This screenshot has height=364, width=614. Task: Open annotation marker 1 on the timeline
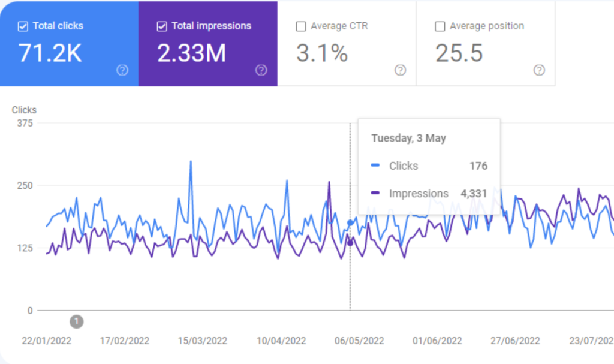pyautogui.click(x=76, y=322)
